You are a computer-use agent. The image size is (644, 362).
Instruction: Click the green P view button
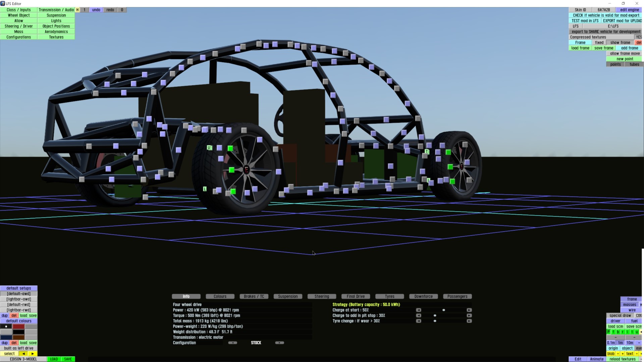(608, 332)
